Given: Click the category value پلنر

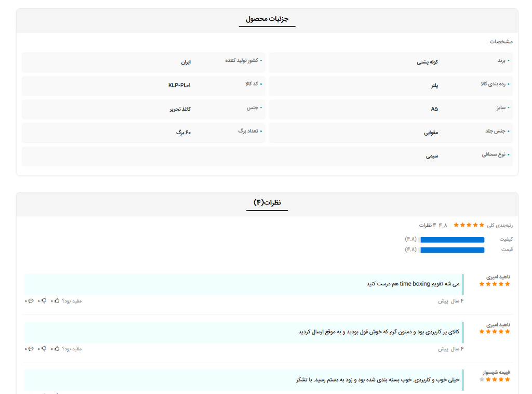Looking at the screenshot, I should pos(434,86).
